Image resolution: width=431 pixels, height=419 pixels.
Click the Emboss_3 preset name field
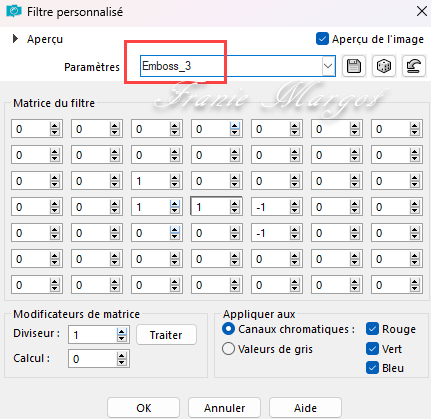pyautogui.click(x=231, y=66)
